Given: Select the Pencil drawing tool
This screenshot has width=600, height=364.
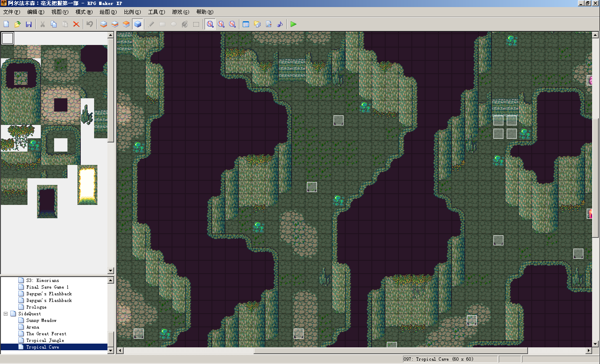Looking at the screenshot, I should tap(151, 24).
